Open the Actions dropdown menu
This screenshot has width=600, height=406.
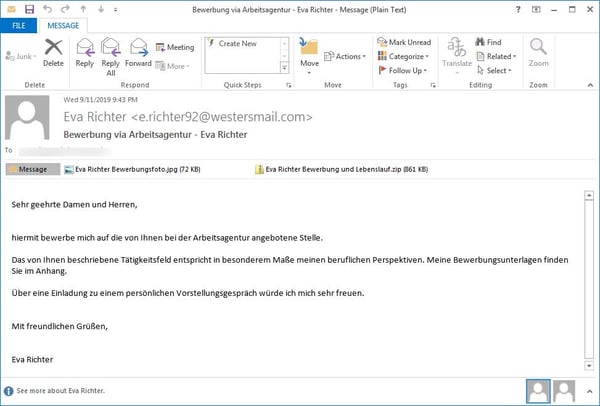tap(350, 57)
